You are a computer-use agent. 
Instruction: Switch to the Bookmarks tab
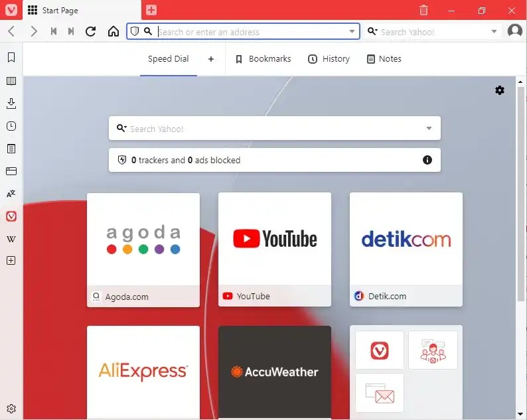coord(263,59)
